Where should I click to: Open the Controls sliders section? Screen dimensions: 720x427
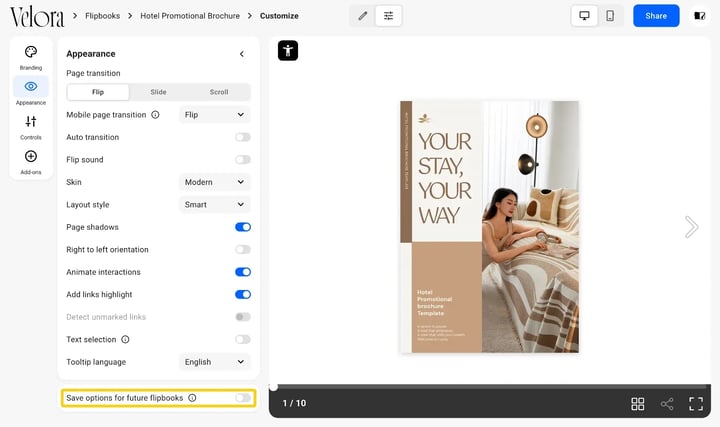(31, 127)
